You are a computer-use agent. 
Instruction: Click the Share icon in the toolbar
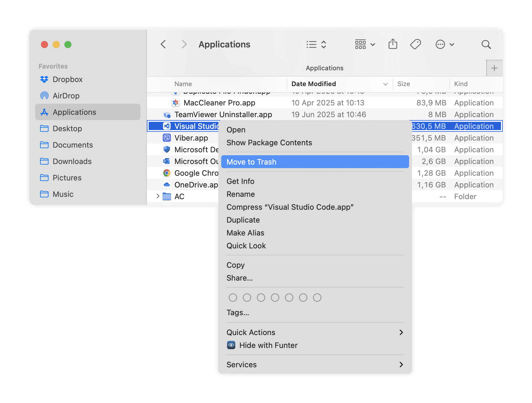pos(393,44)
